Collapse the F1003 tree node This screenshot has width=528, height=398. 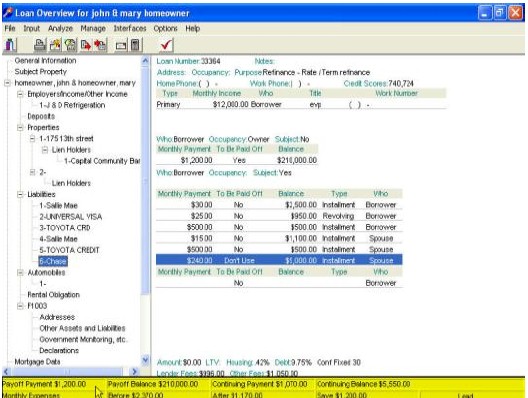click(20, 306)
